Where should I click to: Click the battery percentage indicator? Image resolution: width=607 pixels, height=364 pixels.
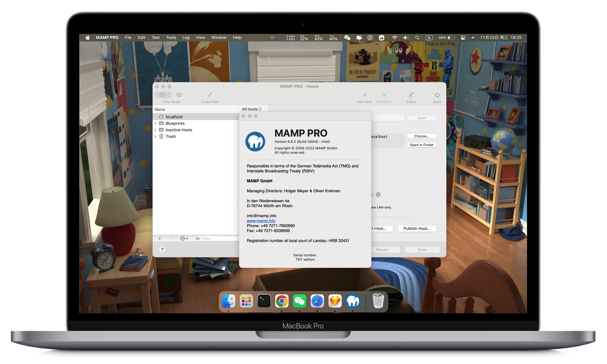[x=447, y=38]
